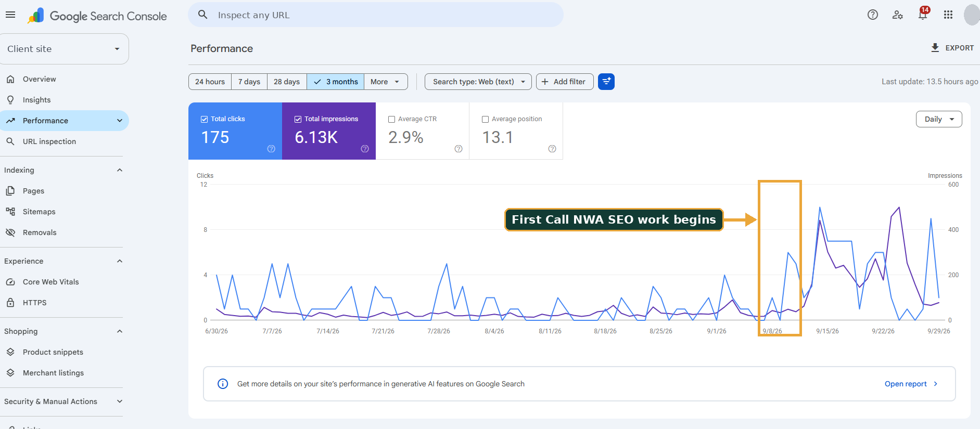Collapse the Experience section

pyautogui.click(x=120, y=261)
